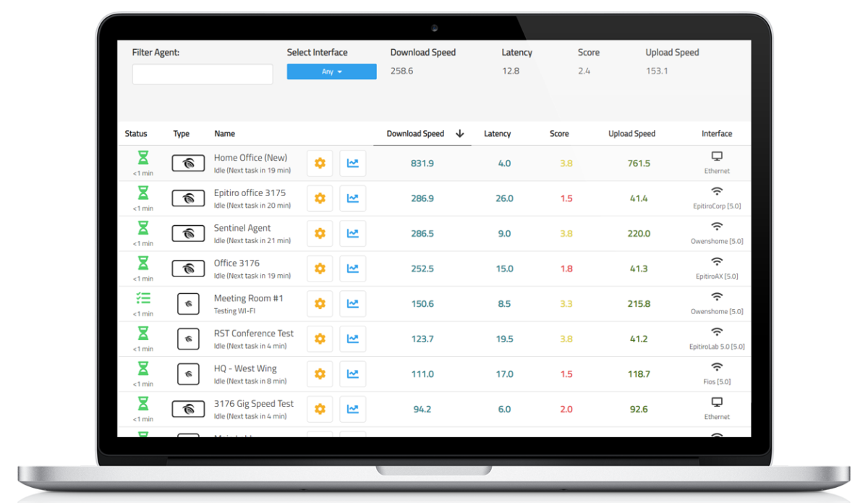Open the Home Office (New) agent name
This screenshot has height=503, width=868.
pyautogui.click(x=250, y=157)
